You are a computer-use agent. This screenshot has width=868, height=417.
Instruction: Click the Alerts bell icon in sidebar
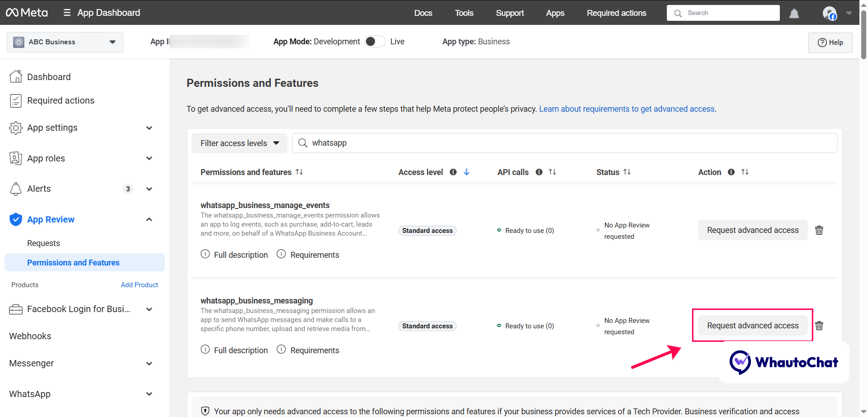pyautogui.click(x=16, y=189)
